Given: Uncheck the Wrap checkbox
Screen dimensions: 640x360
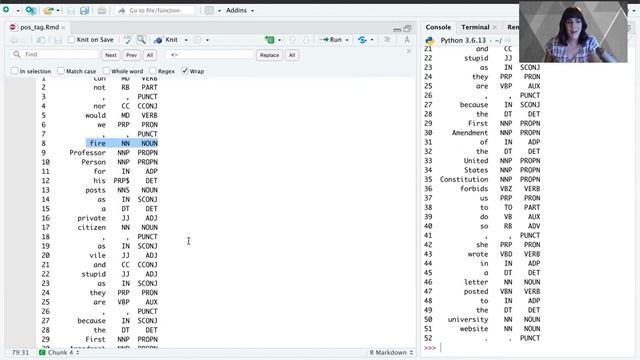Looking at the screenshot, I should click(185, 71).
